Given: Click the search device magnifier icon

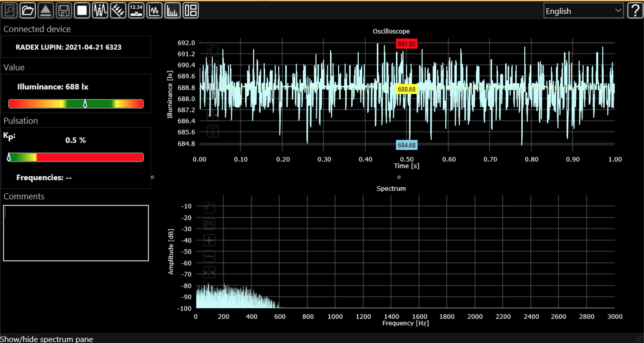Looking at the screenshot, I should (x=9, y=11).
